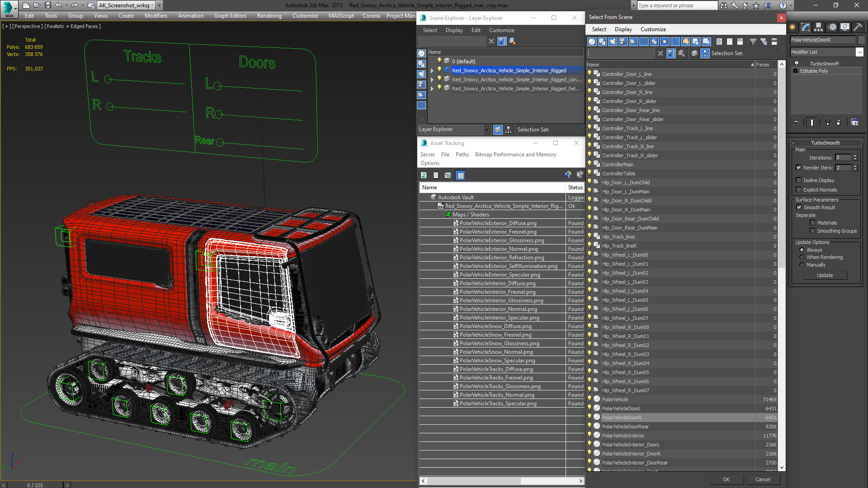Open the Modifiers menu

[x=156, y=16]
